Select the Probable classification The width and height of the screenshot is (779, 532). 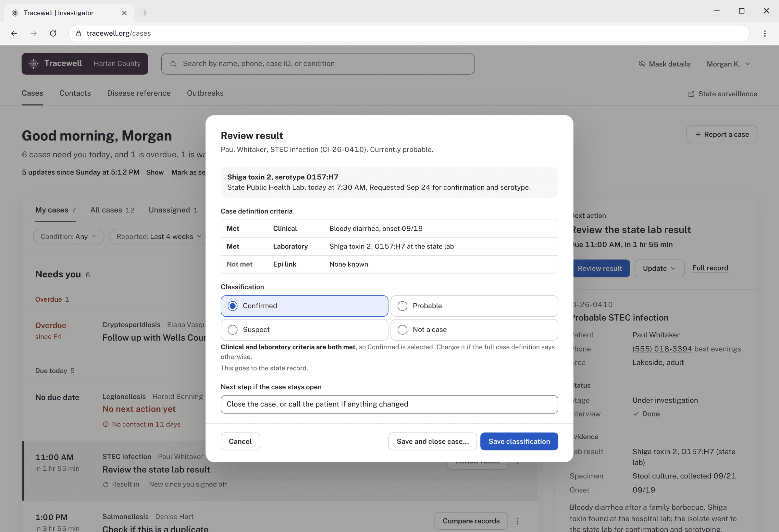coord(474,306)
